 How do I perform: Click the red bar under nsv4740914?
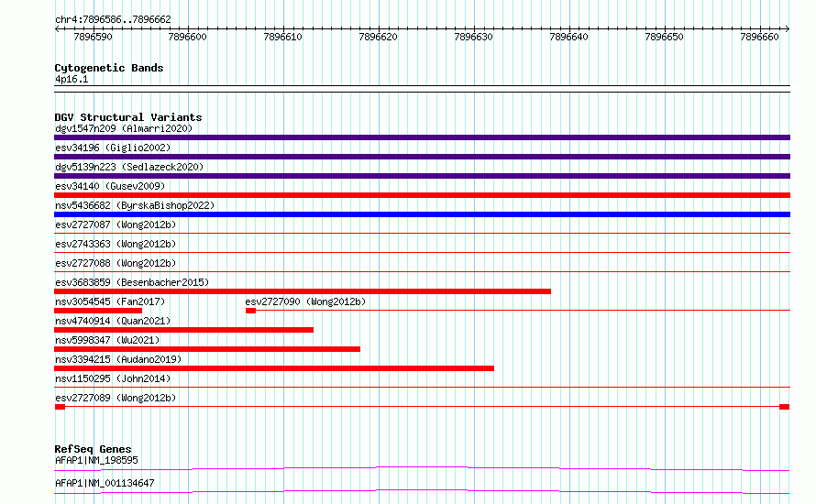[x=183, y=330]
